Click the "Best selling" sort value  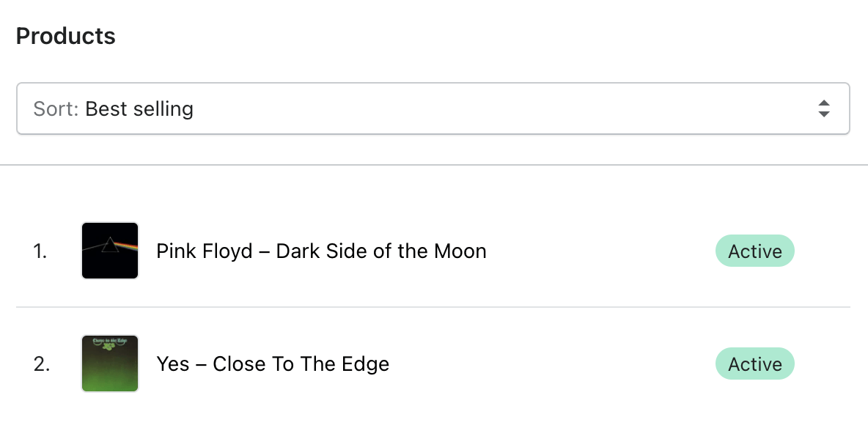(x=139, y=109)
